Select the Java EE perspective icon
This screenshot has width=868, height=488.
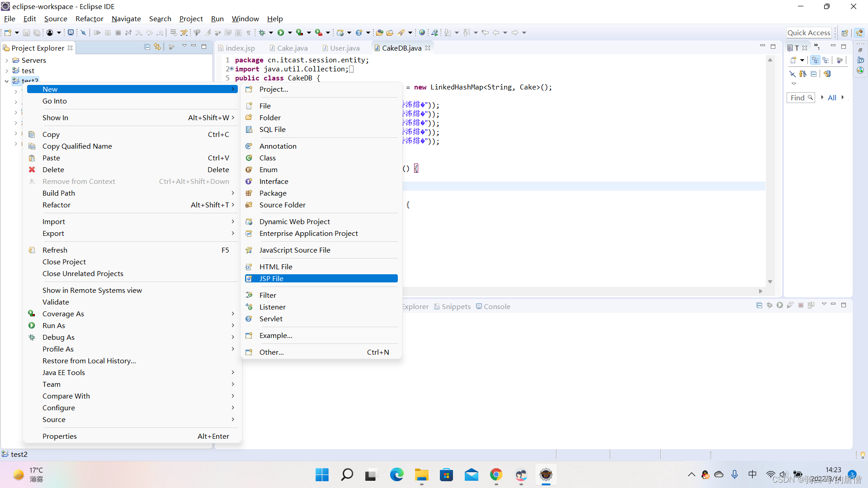click(x=859, y=33)
